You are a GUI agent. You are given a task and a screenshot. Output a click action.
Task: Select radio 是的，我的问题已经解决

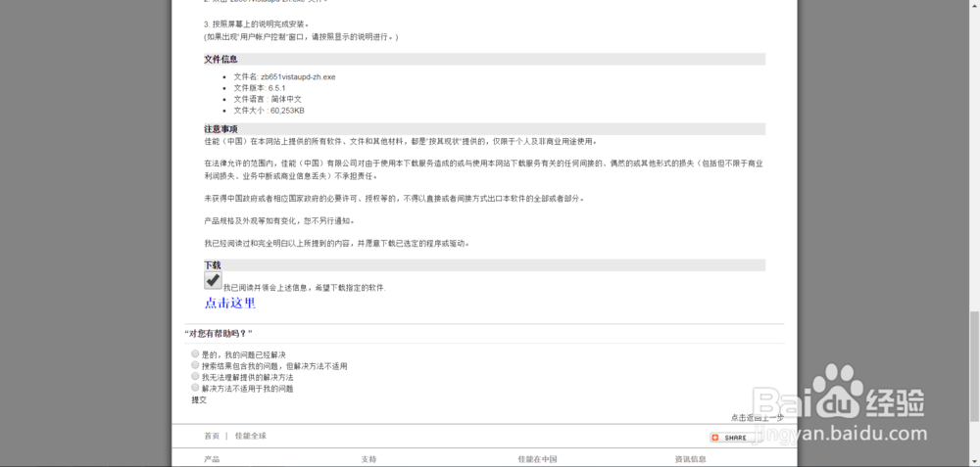click(x=196, y=353)
